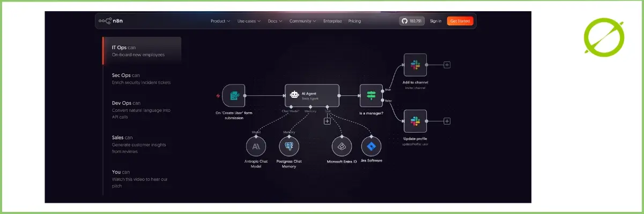Click the Sign in link
The width and height of the screenshot is (644, 214).
435,21
